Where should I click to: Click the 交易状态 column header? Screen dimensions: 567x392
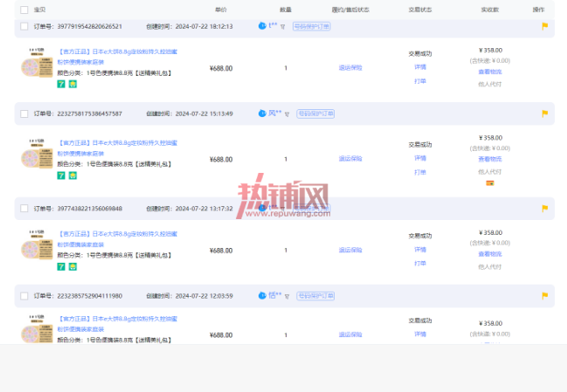(420, 10)
